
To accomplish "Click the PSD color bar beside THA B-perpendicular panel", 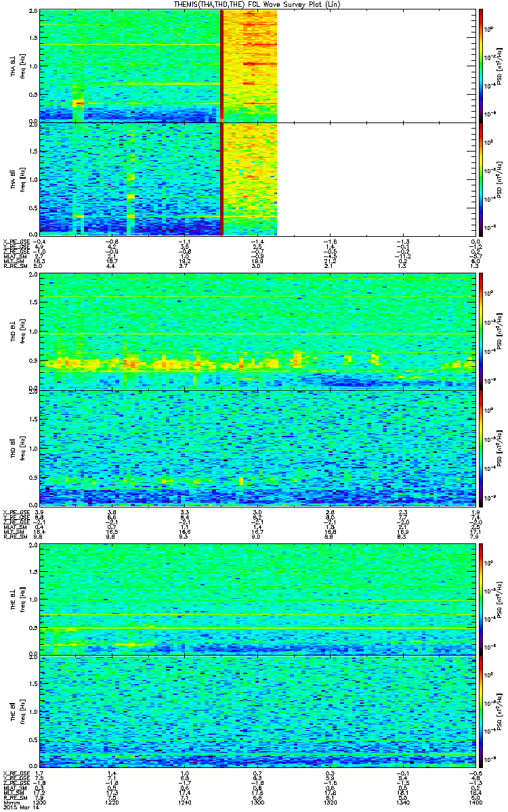I will point(482,66).
